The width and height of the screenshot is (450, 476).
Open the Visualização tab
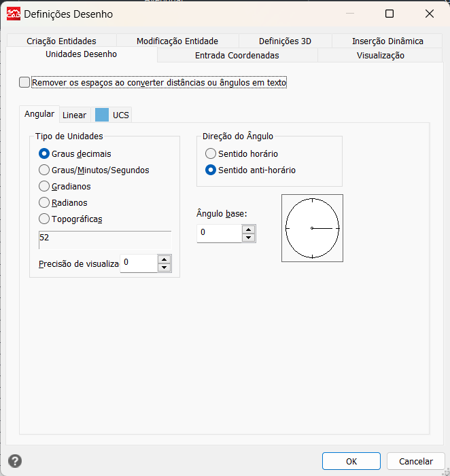(381, 55)
